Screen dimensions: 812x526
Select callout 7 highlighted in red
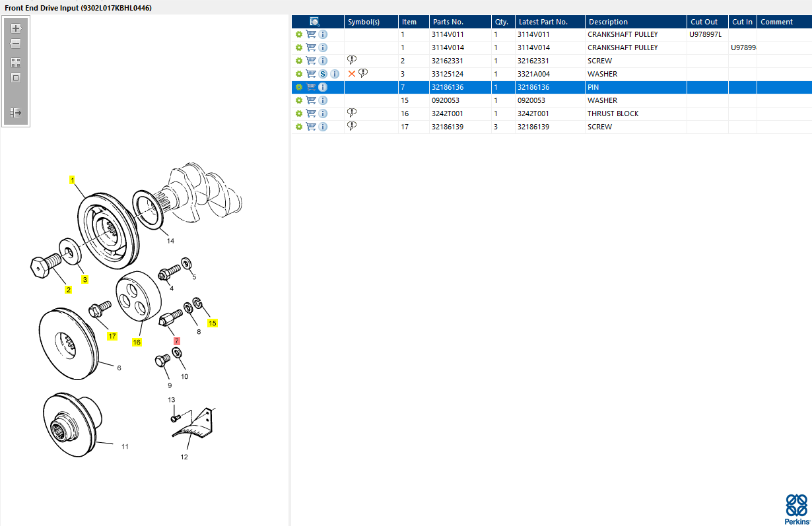(x=176, y=341)
